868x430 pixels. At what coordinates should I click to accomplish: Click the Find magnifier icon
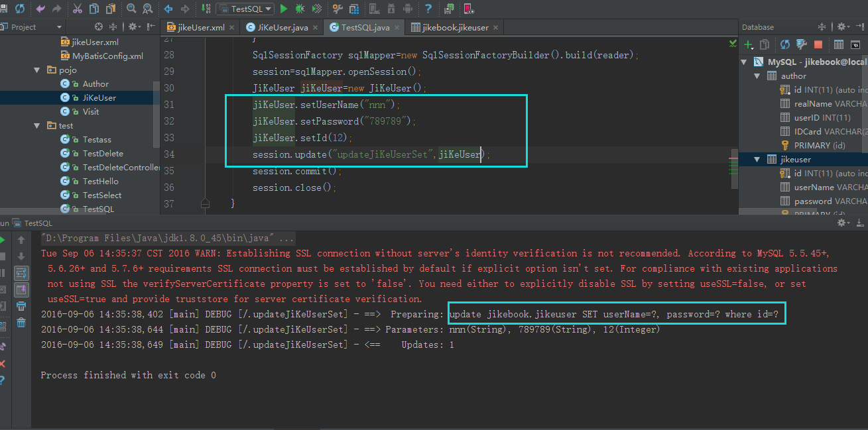tap(131, 9)
